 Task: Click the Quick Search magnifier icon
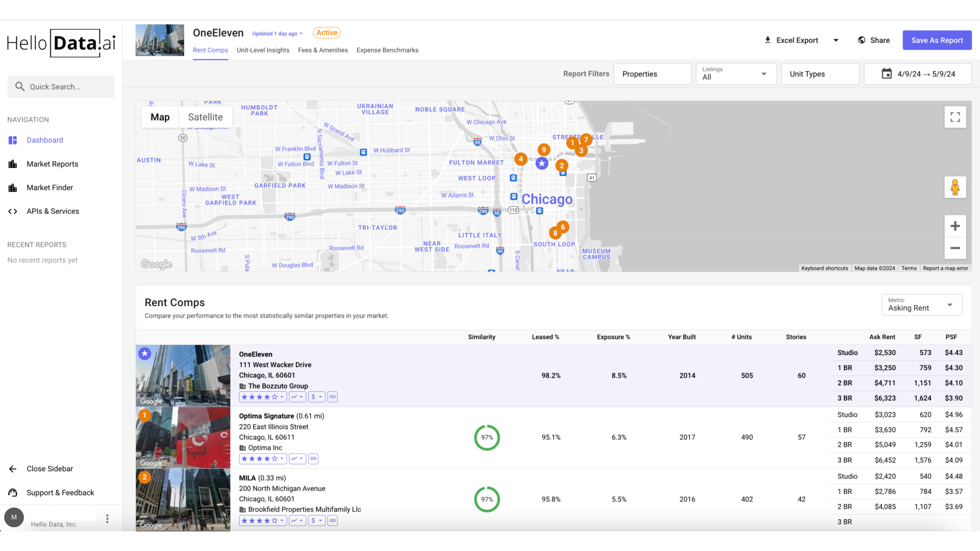[x=20, y=87]
